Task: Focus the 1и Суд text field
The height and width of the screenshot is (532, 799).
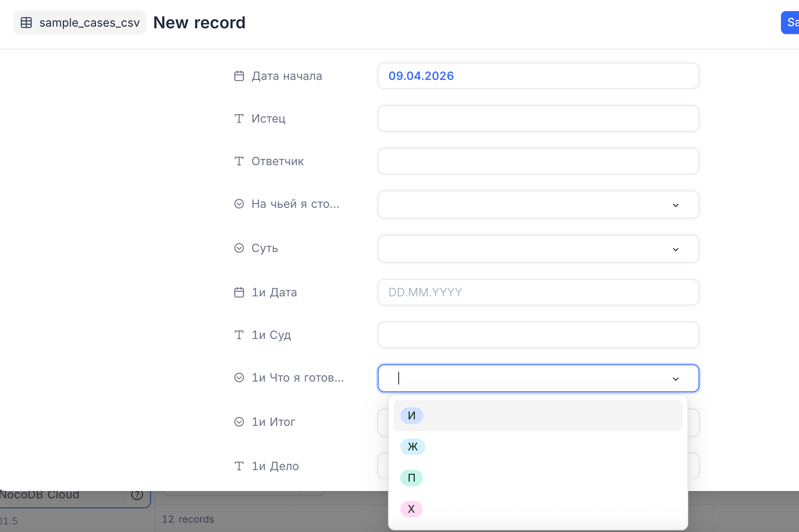Action: coord(538,335)
